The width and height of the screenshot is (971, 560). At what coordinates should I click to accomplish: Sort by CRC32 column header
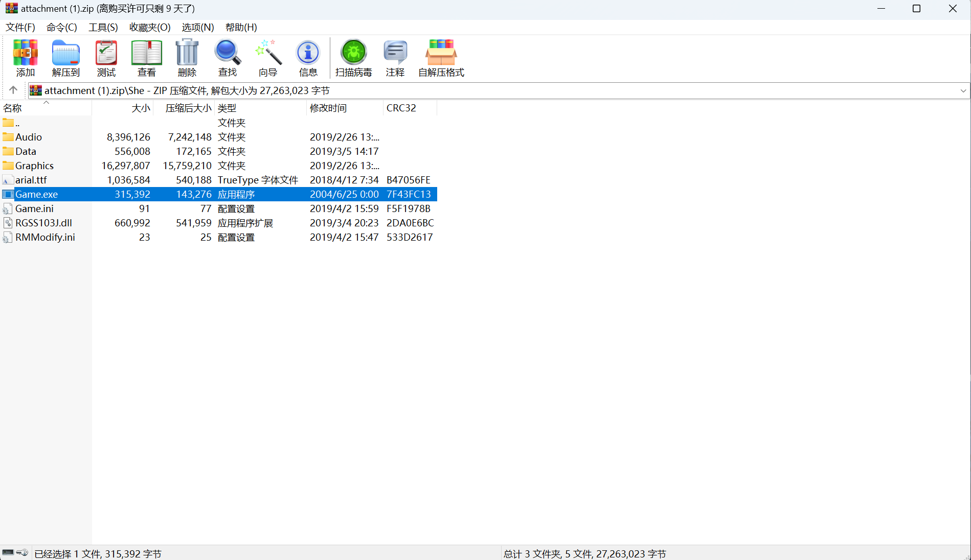coord(411,108)
